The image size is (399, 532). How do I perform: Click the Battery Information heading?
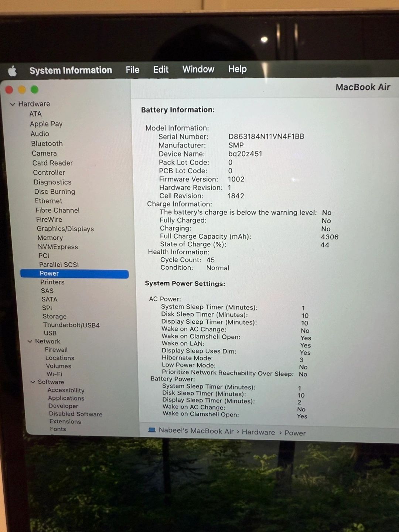pyautogui.click(x=178, y=110)
